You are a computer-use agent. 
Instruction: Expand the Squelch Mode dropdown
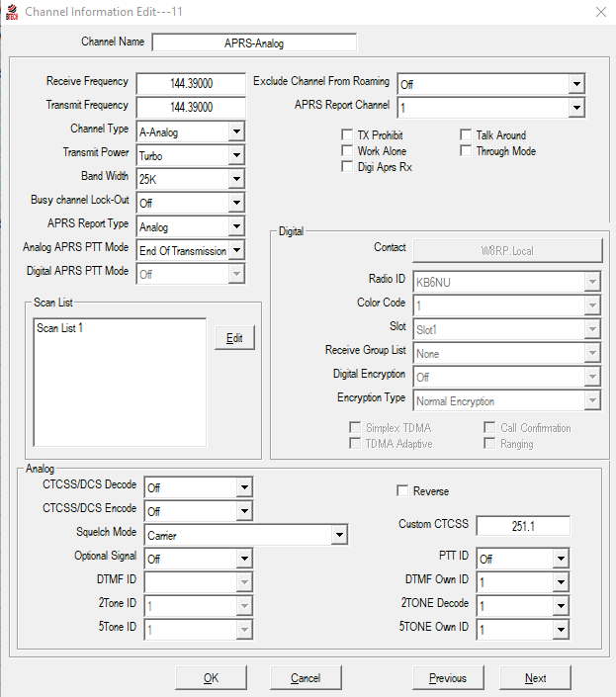pos(340,535)
